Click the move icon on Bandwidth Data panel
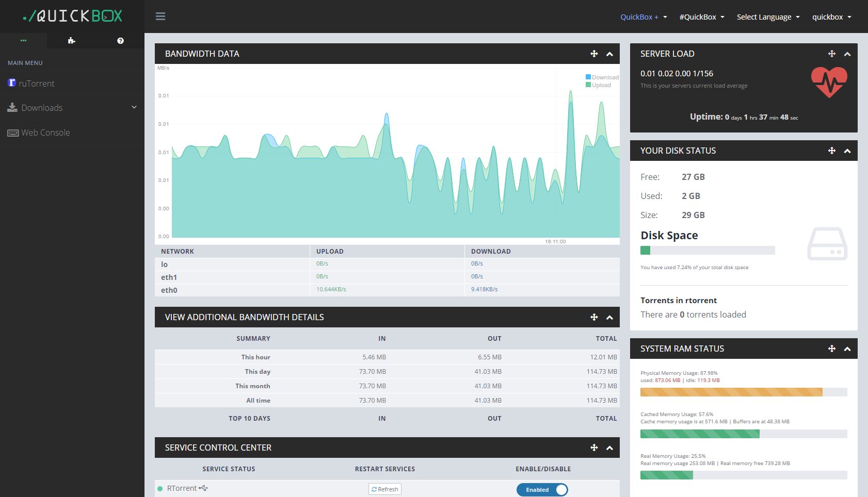Image resolution: width=868 pixels, height=497 pixels. 594,54
